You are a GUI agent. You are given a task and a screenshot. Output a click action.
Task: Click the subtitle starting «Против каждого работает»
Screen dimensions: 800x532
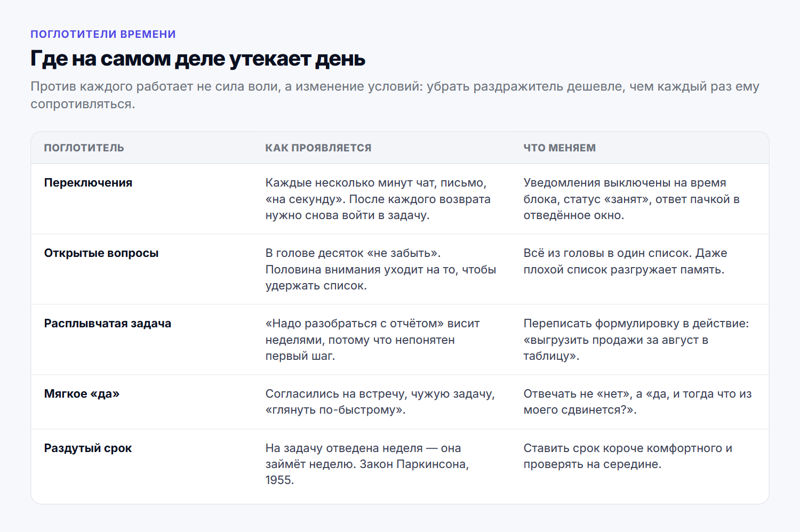(x=395, y=95)
